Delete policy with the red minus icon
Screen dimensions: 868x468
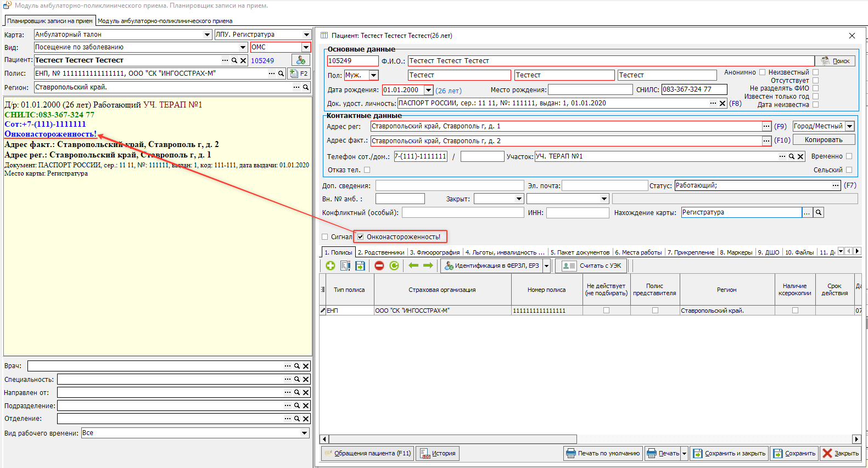click(379, 266)
